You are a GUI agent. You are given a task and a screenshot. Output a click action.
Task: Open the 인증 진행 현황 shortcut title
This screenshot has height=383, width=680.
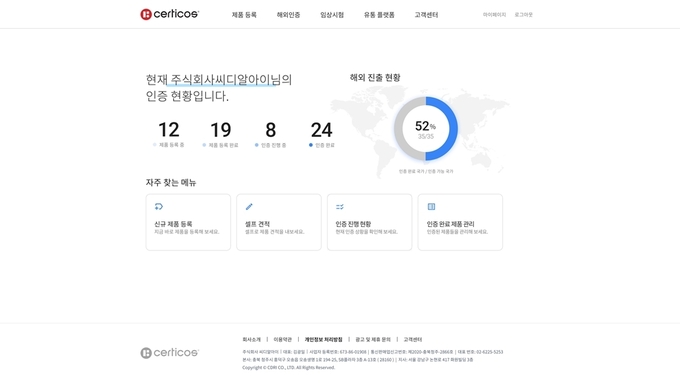click(353, 224)
